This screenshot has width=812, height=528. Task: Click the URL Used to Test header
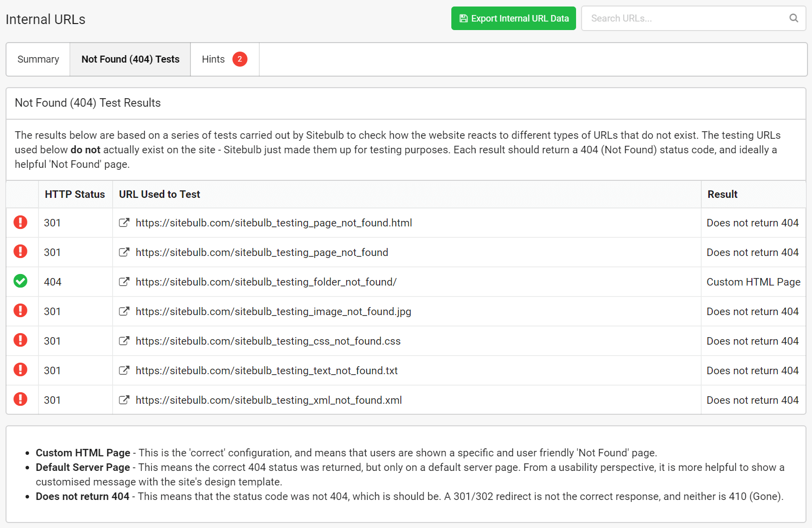point(159,194)
